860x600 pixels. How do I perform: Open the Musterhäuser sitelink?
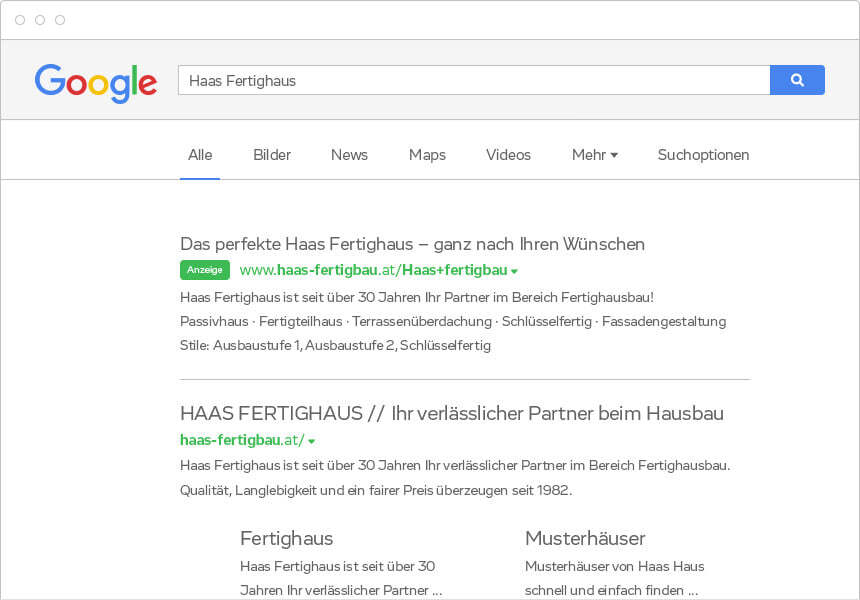[x=585, y=539]
